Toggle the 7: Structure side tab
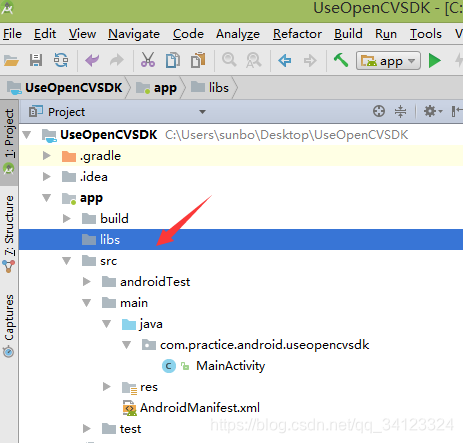The height and width of the screenshot is (443, 463). [x=9, y=233]
